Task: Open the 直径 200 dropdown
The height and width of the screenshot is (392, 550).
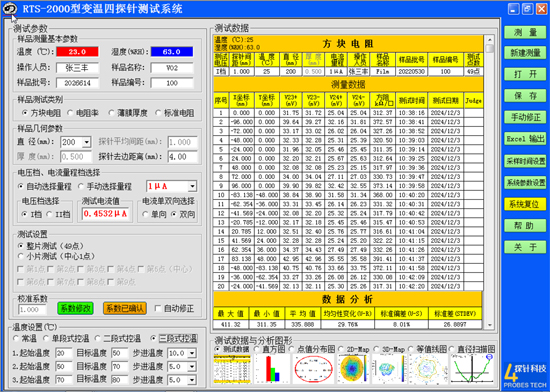Action: pyautogui.click(x=86, y=142)
